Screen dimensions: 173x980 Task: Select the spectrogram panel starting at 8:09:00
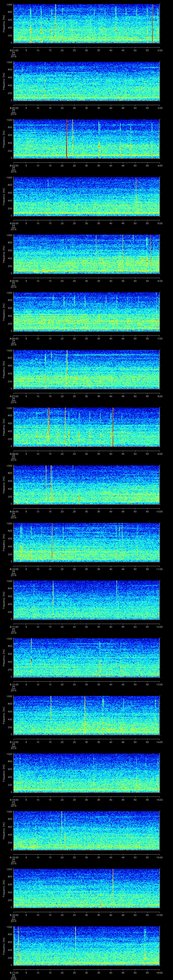pyautogui.click(x=87, y=485)
